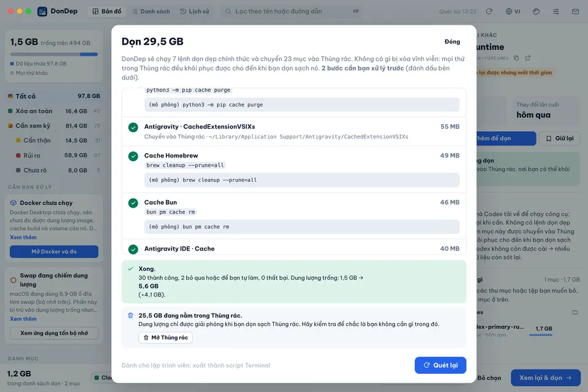This screenshot has width=588, height=392.
Task: Open Xem thêm under the Swap notice
Action: [x=23, y=319]
